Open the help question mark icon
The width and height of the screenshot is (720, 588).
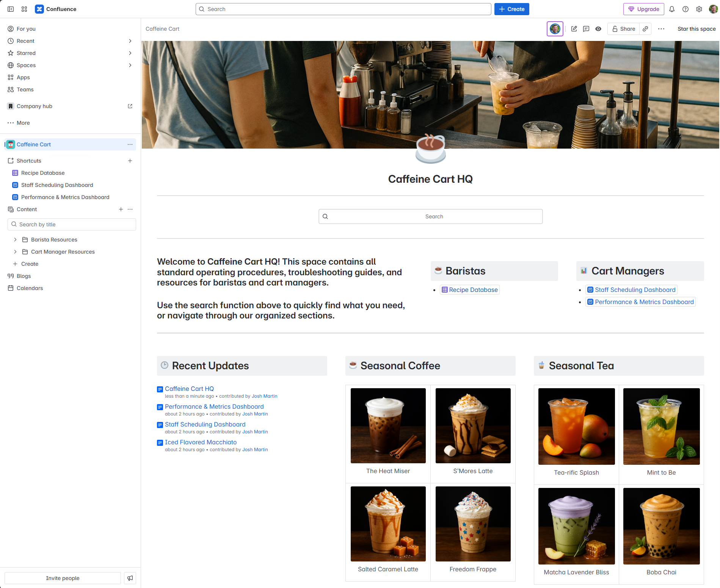tap(685, 9)
